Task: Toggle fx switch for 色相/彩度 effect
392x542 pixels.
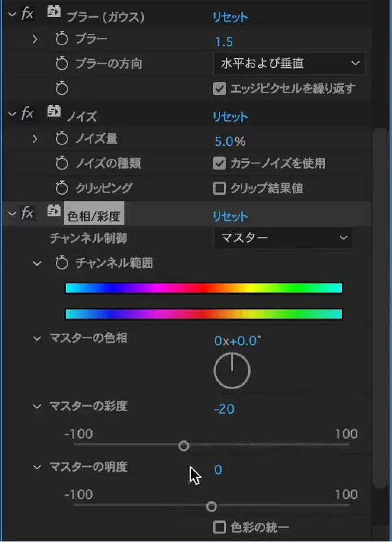Action: 27,213
